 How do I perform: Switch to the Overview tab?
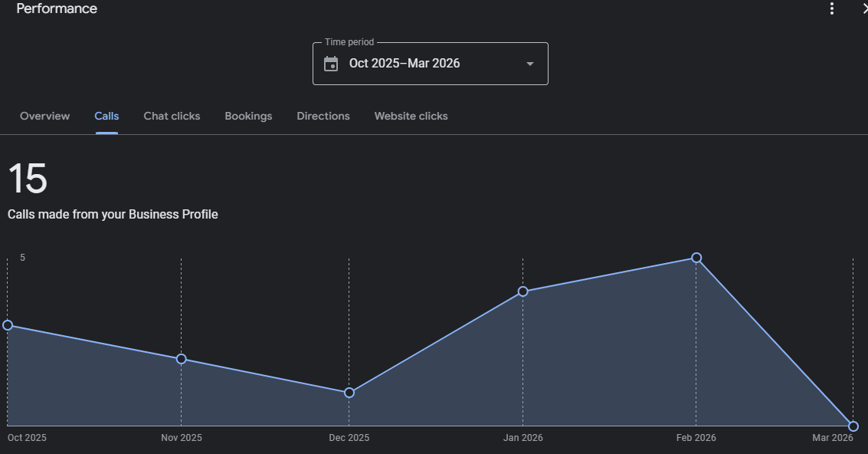click(44, 116)
